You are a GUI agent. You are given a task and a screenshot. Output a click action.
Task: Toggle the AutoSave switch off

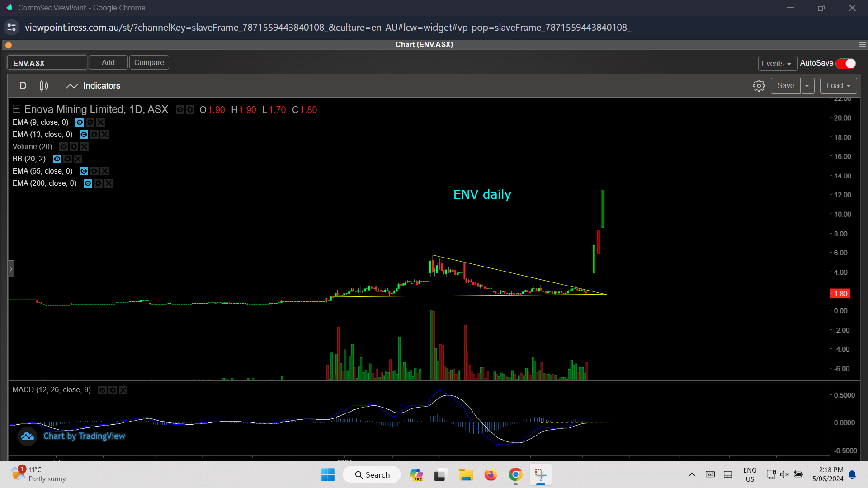coord(846,64)
